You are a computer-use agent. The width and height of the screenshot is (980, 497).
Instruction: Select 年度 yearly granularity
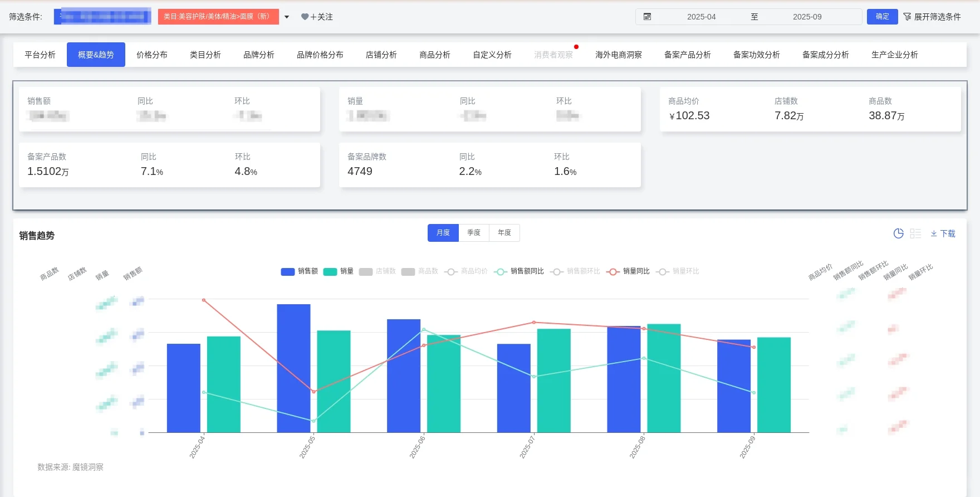tap(504, 233)
